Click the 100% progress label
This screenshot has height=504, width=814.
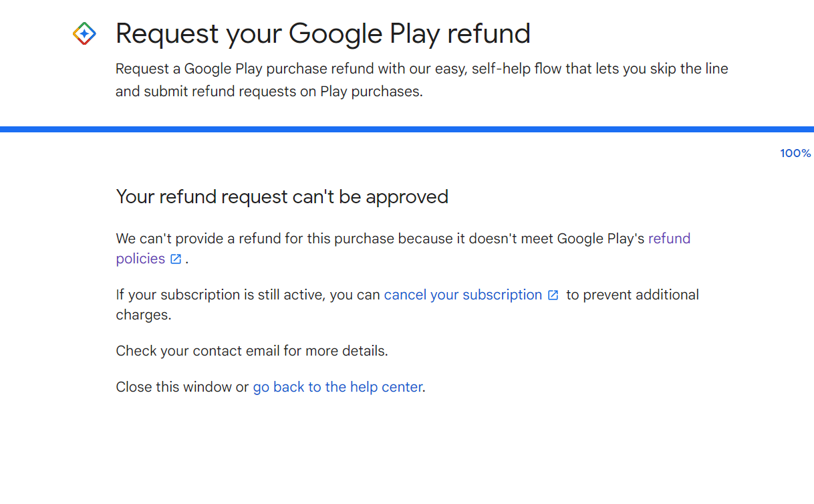pos(795,153)
